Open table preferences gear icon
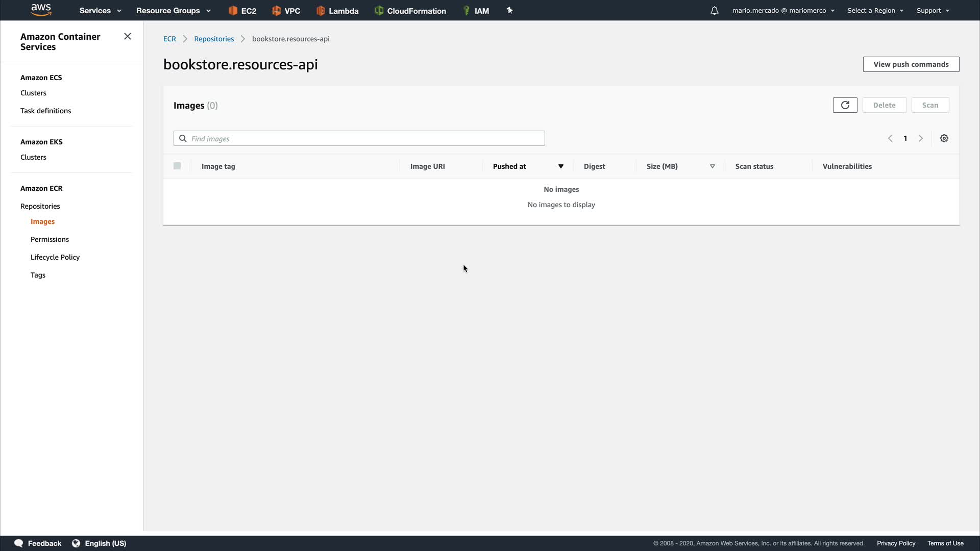The height and width of the screenshot is (551, 980). tap(944, 138)
